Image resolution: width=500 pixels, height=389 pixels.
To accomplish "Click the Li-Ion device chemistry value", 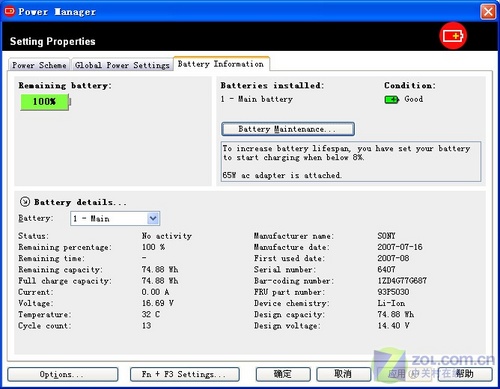I will (x=391, y=303).
